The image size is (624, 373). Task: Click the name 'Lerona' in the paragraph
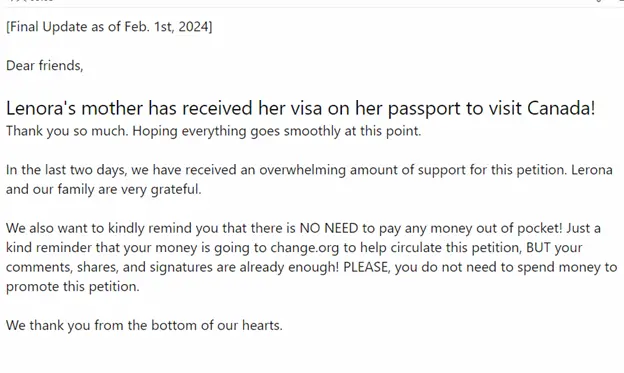pos(592,170)
